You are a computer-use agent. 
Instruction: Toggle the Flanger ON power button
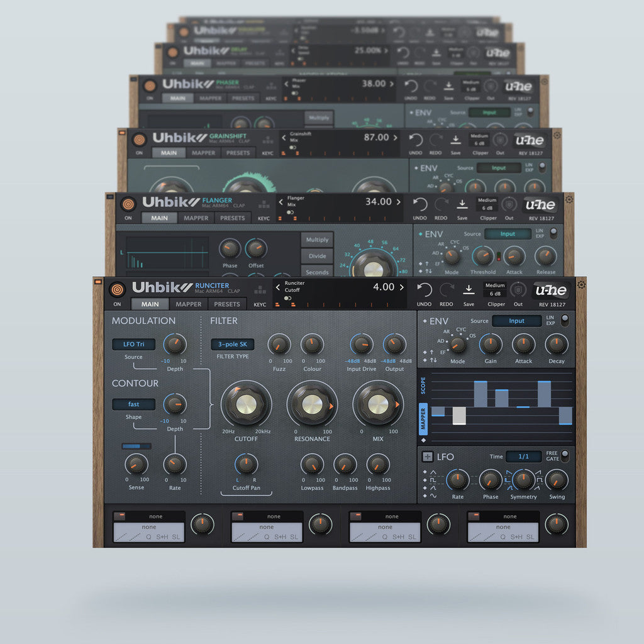[128, 204]
